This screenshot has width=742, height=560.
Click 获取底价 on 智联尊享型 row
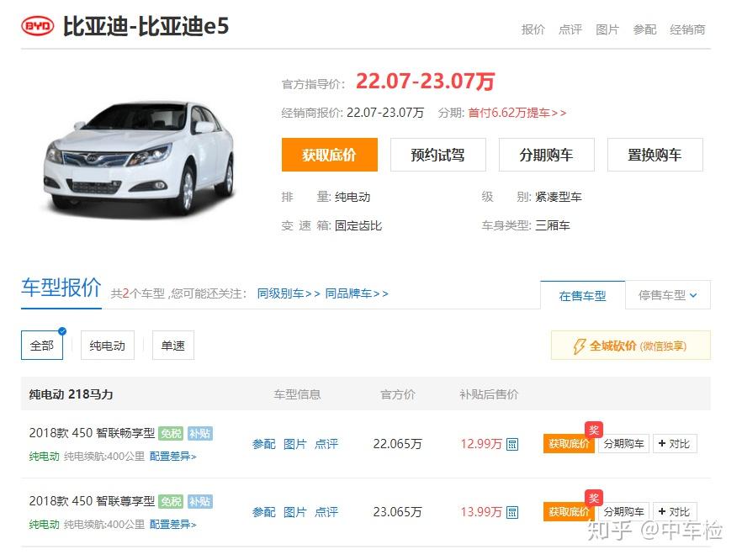pyautogui.click(x=569, y=512)
